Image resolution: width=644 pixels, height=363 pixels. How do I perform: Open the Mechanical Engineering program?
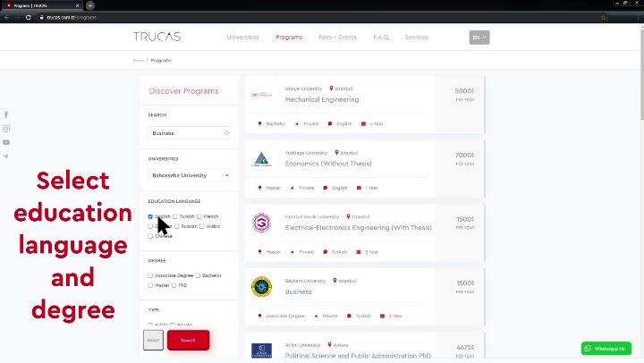click(x=322, y=99)
